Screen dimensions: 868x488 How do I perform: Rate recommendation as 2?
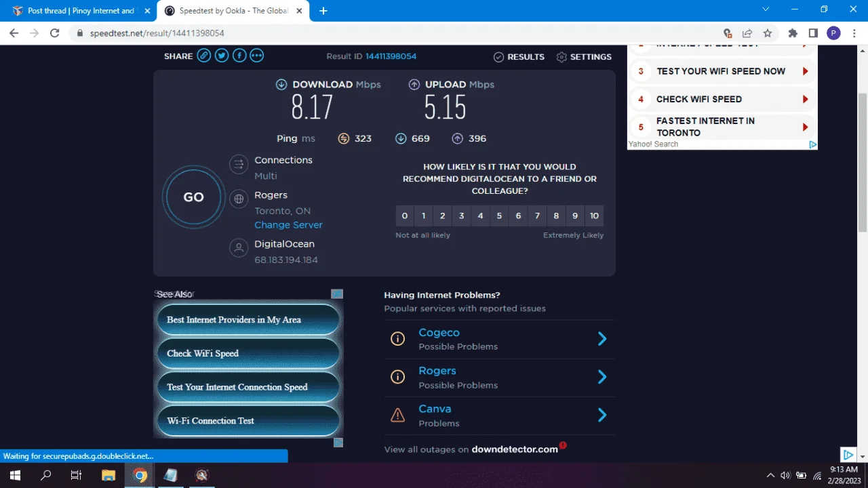click(443, 216)
